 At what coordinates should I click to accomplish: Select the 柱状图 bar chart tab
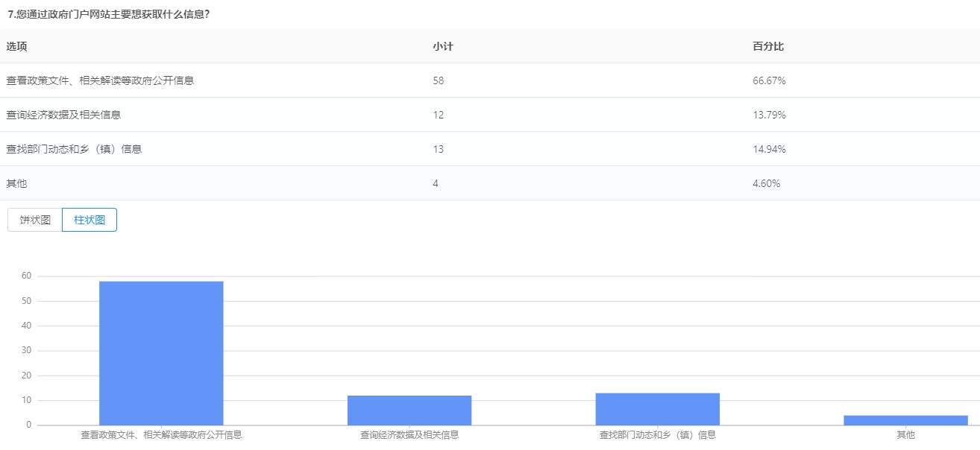point(89,220)
